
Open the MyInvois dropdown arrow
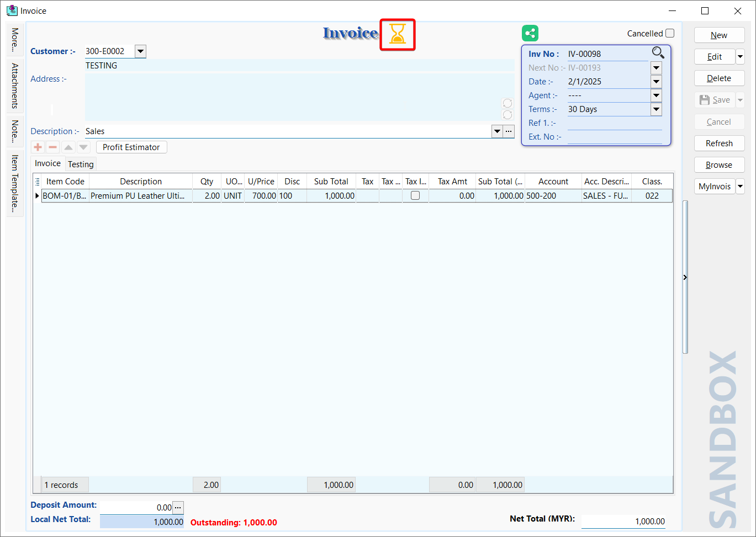click(741, 187)
